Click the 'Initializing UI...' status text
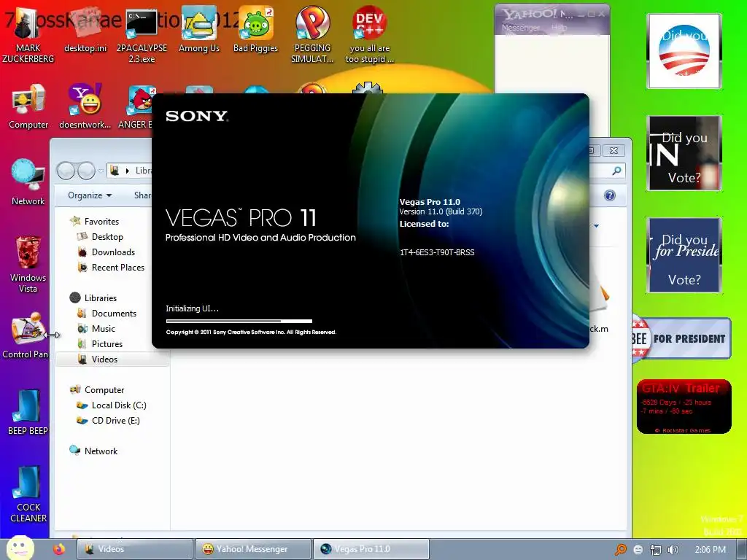 pyautogui.click(x=192, y=308)
